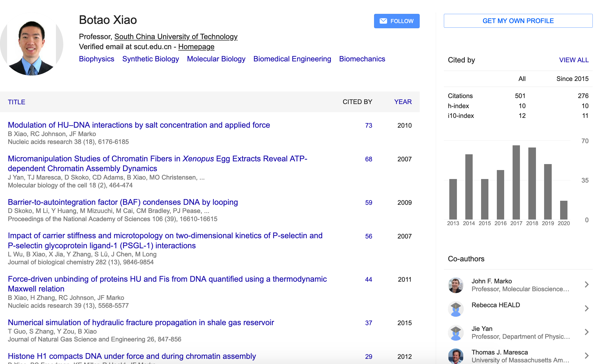This screenshot has width=615, height=364.
Task: Click Rebecca HEALD's placeholder avatar icon
Action: (x=456, y=309)
